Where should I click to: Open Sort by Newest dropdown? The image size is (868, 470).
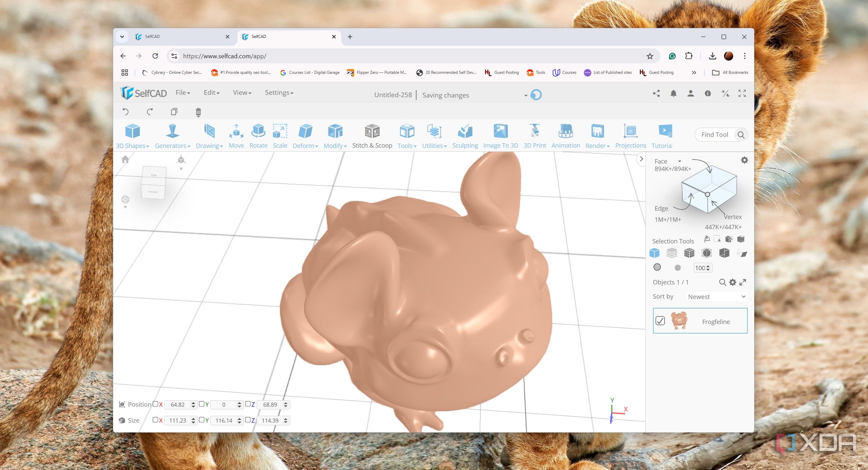pyautogui.click(x=717, y=297)
